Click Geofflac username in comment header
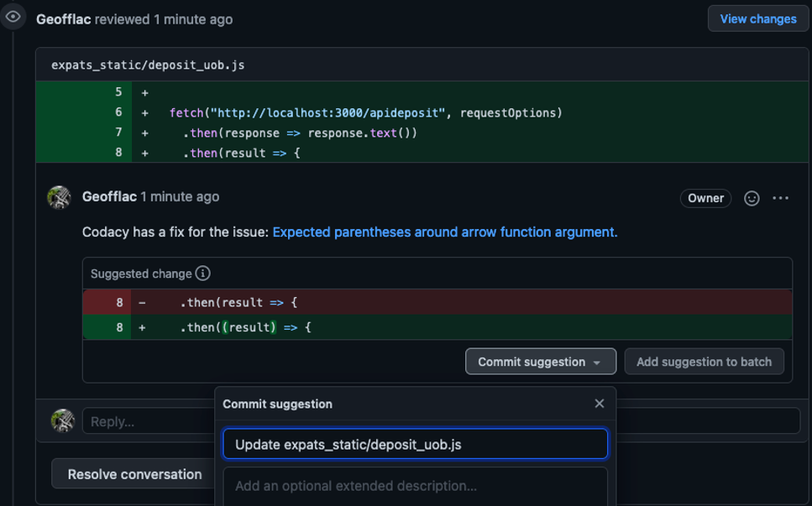 pos(109,197)
